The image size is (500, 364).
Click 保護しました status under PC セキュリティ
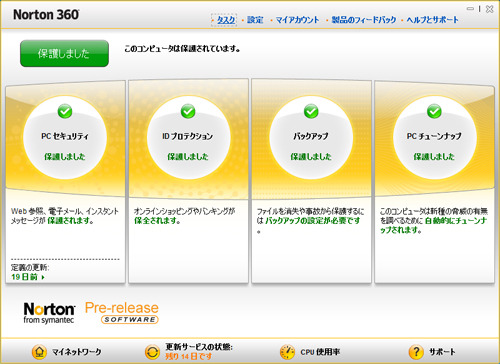coord(65,157)
